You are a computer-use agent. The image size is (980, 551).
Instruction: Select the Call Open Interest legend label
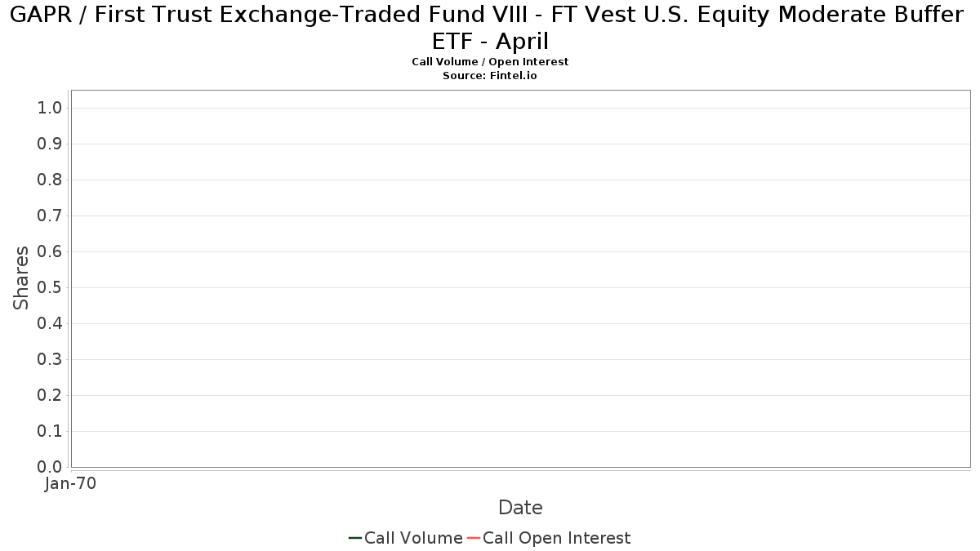tap(556, 538)
